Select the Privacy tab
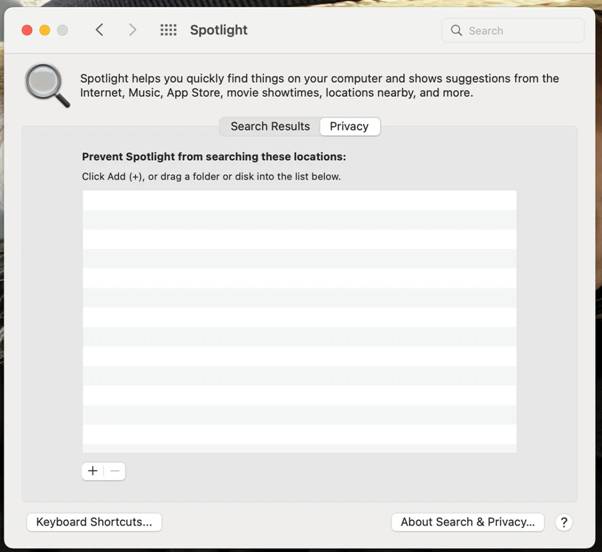The width and height of the screenshot is (602, 552). pyautogui.click(x=349, y=126)
